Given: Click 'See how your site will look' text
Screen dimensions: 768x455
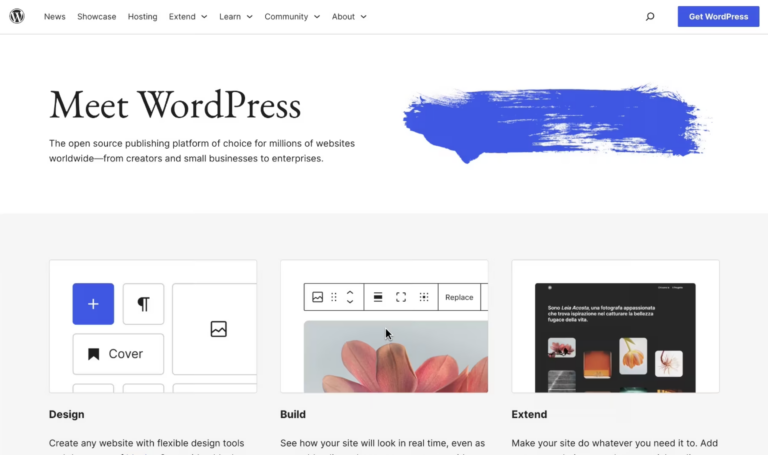Looking at the screenshot, I should coord(383,443).
